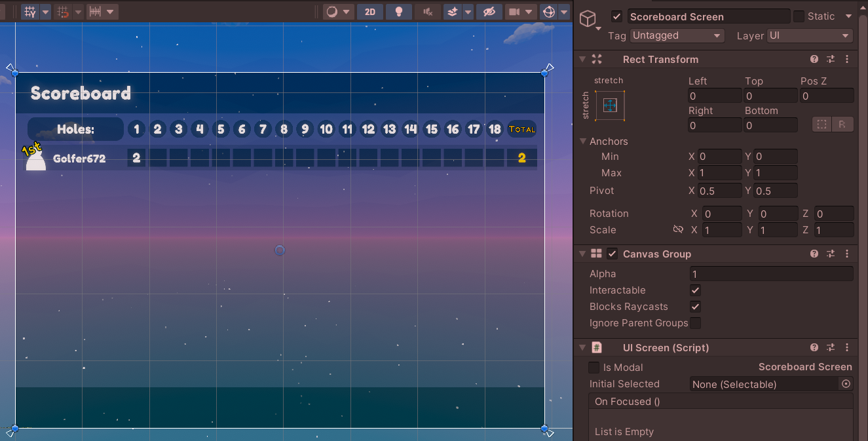Click the UI Screen script icon
Screen dimensions: 868x441
[596, 347]
